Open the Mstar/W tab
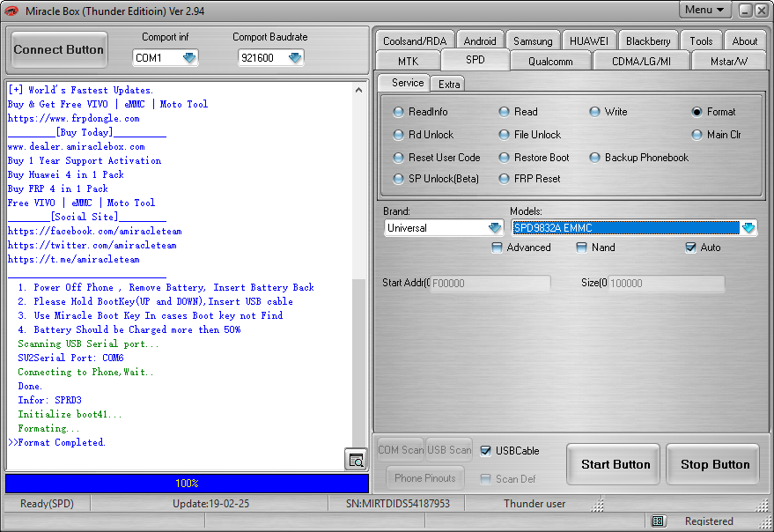Image resolution: width=774 pixels, height=532 pixels. pos(729,61)
